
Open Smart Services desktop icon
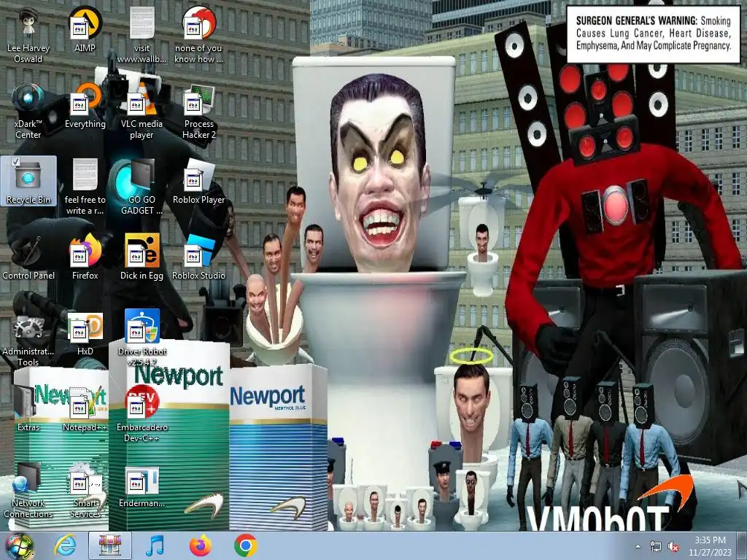(85, 490)
